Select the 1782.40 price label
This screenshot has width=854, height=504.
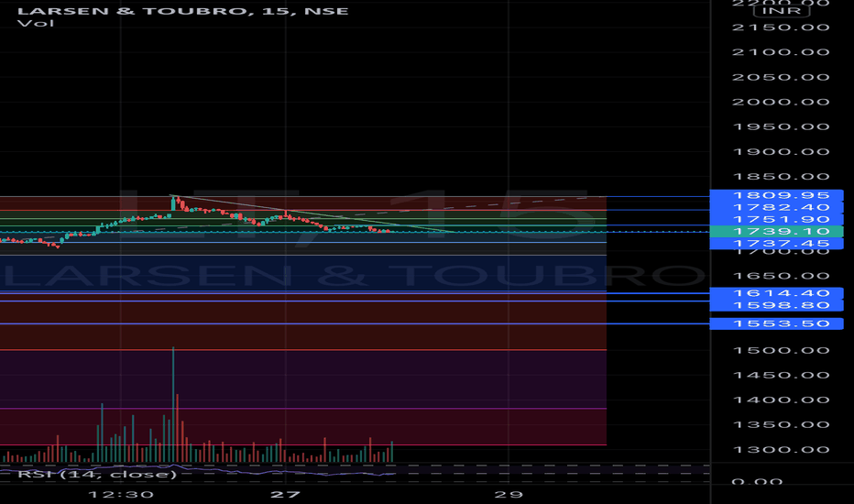(x=776, y=207)
